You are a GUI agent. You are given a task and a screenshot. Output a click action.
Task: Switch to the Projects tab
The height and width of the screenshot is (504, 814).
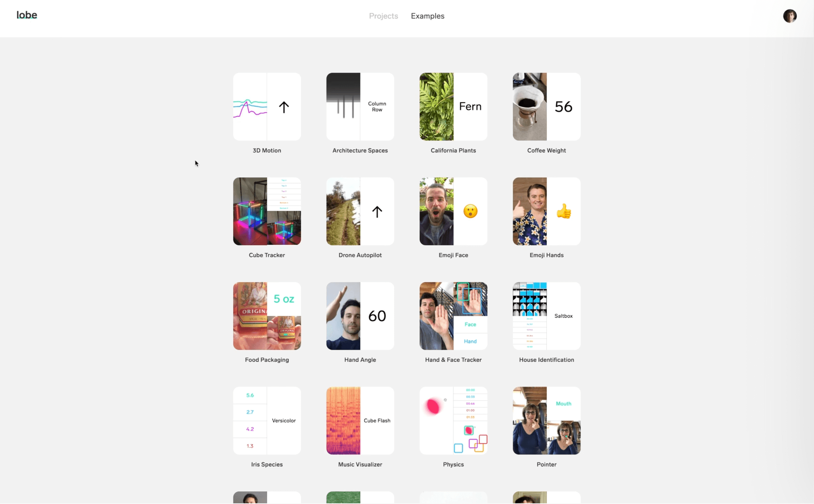383,16
